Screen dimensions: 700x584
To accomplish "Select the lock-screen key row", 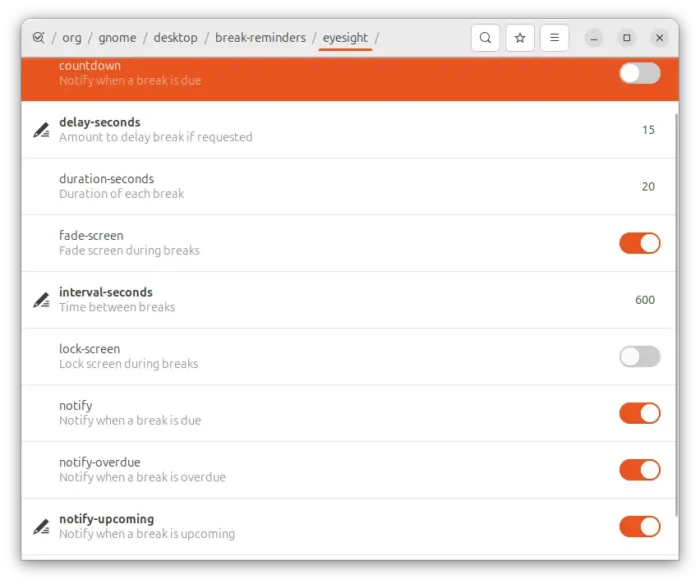I will coord(349,357).
